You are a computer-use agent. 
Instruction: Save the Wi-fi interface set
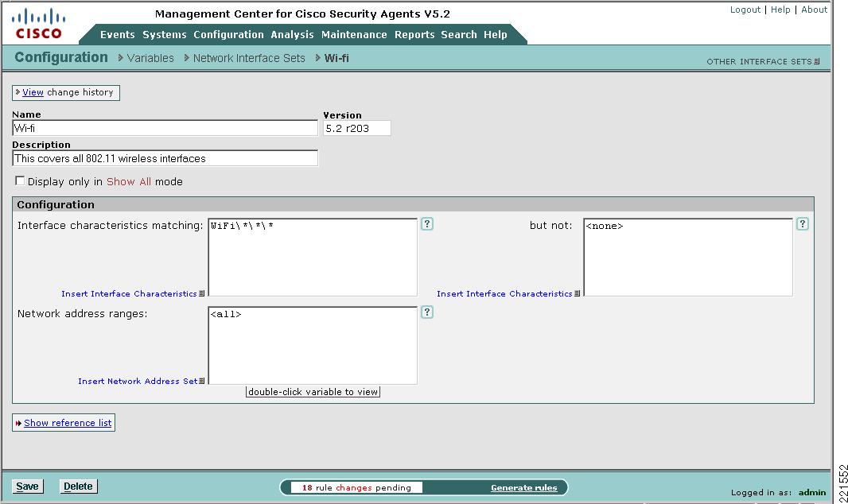tap(28, 487)
